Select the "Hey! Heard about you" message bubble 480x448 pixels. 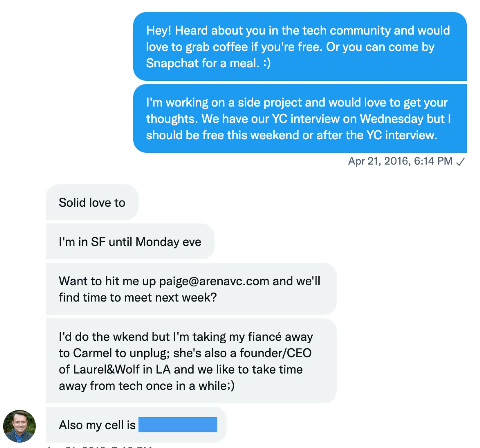[x=300, y=46]
